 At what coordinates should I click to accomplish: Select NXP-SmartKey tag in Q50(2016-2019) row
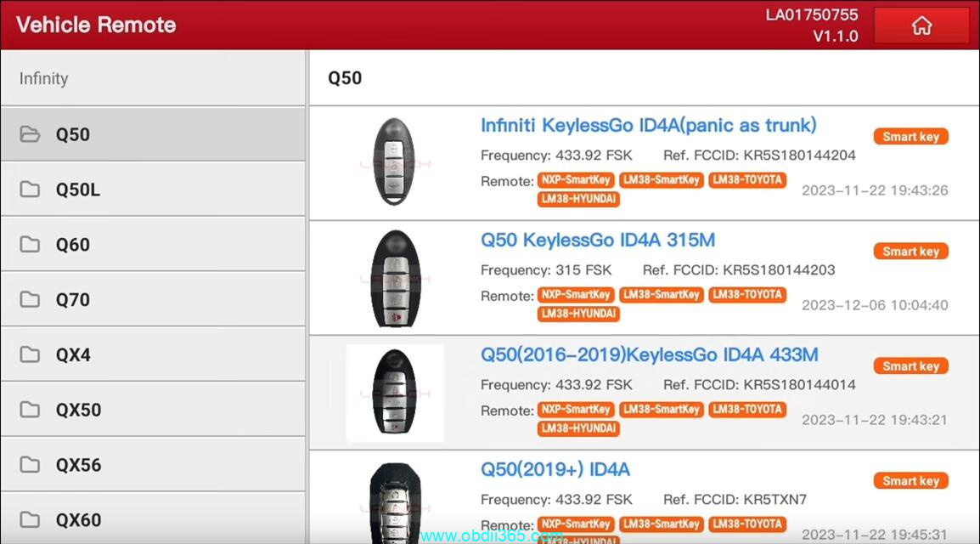point(576,410)
